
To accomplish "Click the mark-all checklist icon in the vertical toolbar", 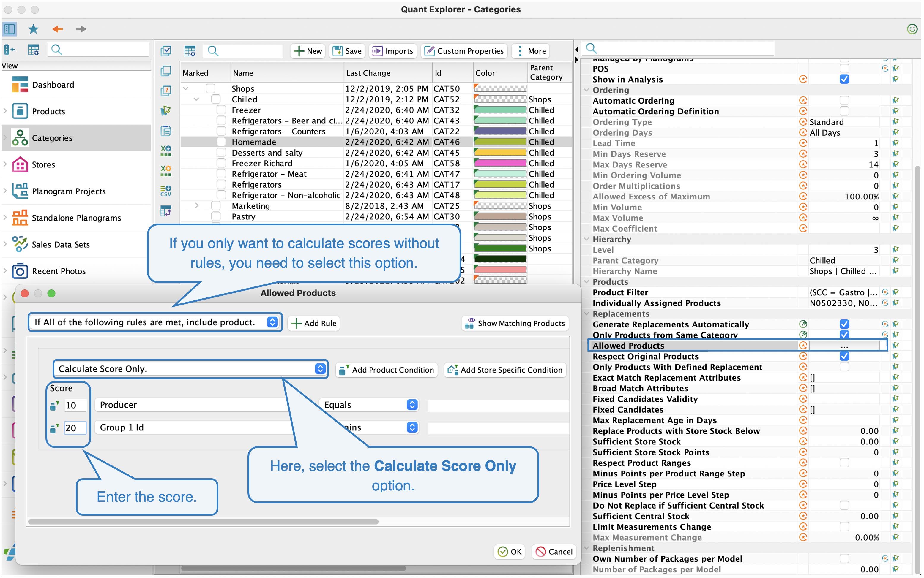I will coord(166,51).
